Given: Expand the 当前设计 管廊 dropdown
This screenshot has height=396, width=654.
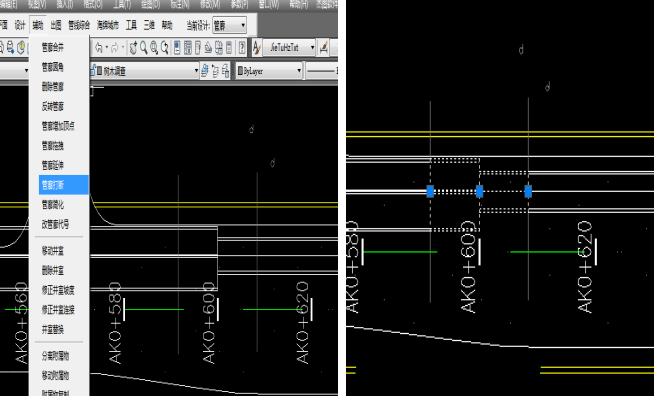Looking at the screenshot, I should click(229, 25).
